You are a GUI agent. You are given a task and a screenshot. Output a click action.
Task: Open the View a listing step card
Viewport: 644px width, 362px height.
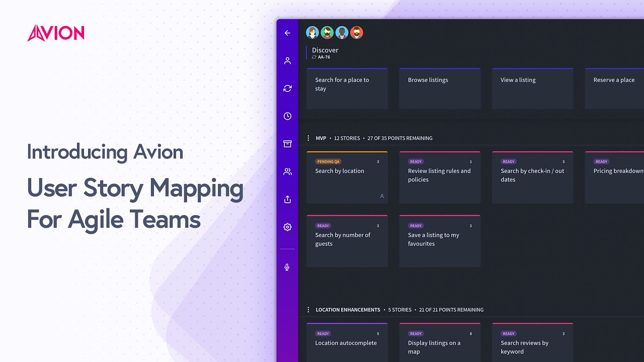tap(532, 88)
